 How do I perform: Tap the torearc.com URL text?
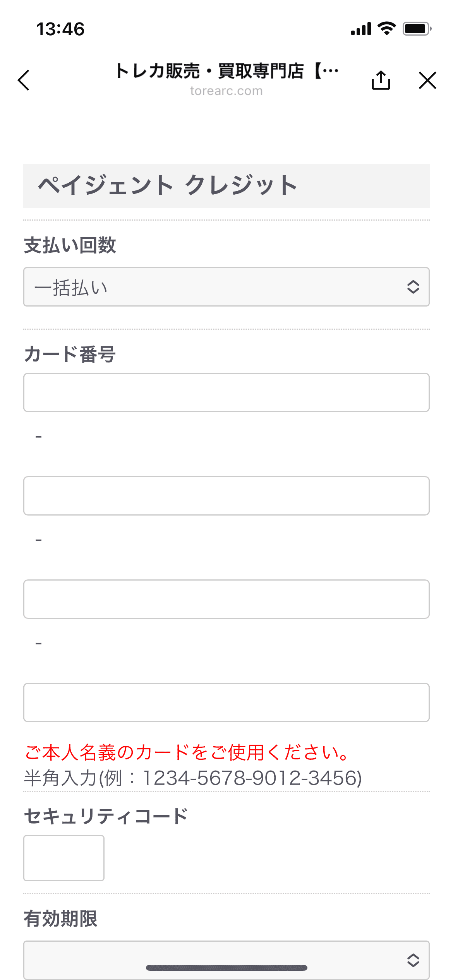pos(226,91)
